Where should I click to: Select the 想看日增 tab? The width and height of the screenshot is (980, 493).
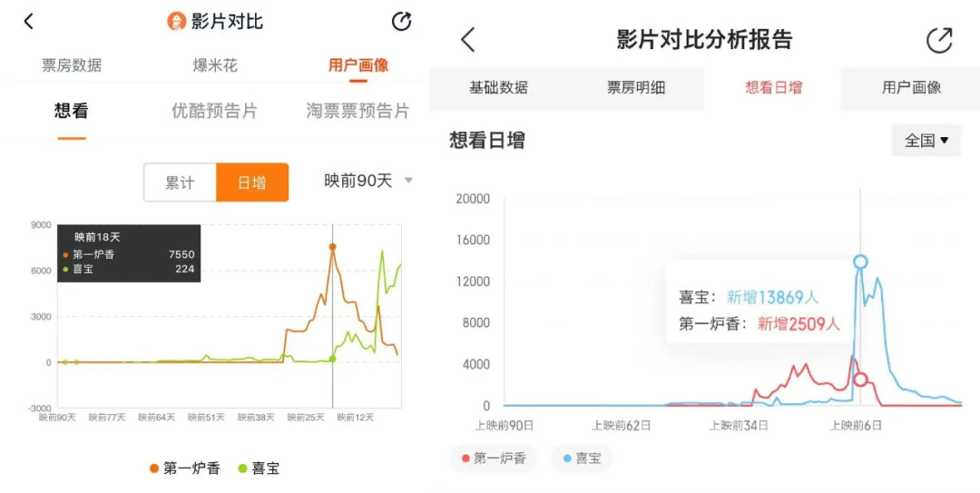click(x=773, y=87)
